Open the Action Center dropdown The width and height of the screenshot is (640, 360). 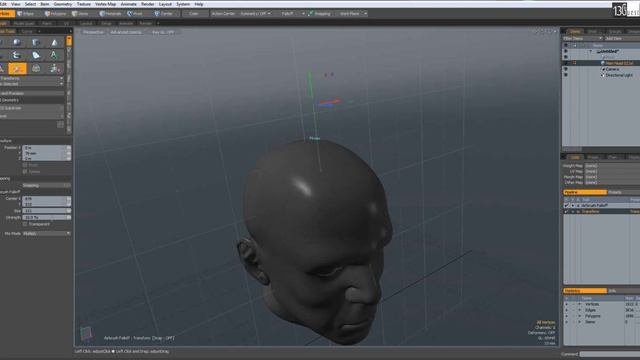pos(223,13)
